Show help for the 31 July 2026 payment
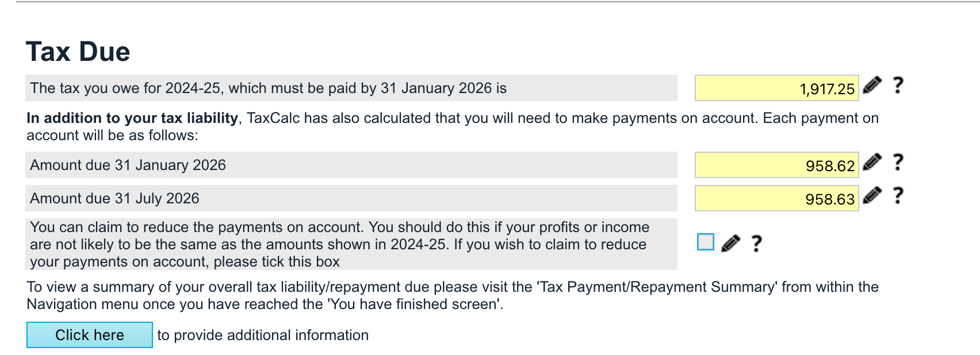The image size is (980, 355). 897,196
